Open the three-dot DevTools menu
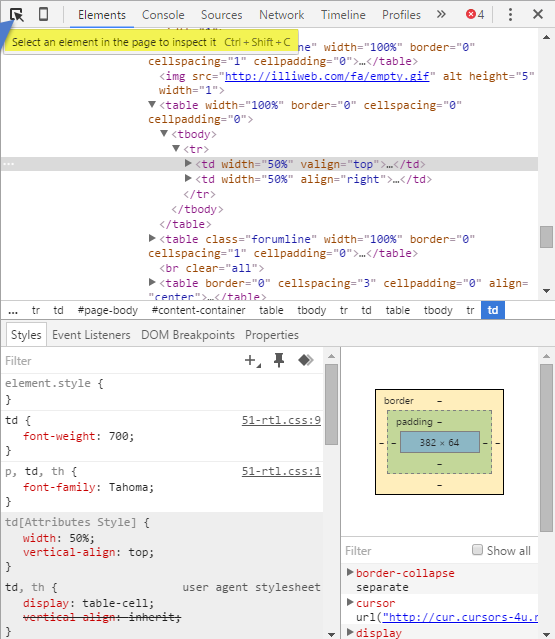 point(510,15)
